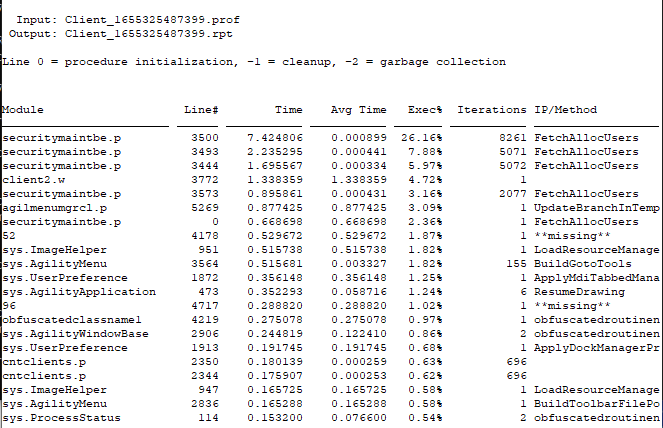
Task: Click the ApplyMdiTabbedMana method name
Action: 597,278
